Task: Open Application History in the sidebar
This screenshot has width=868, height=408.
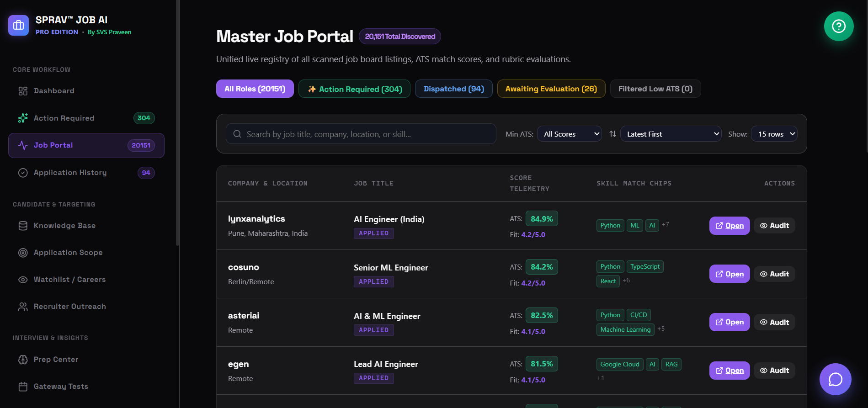Action: click(86, 173)
